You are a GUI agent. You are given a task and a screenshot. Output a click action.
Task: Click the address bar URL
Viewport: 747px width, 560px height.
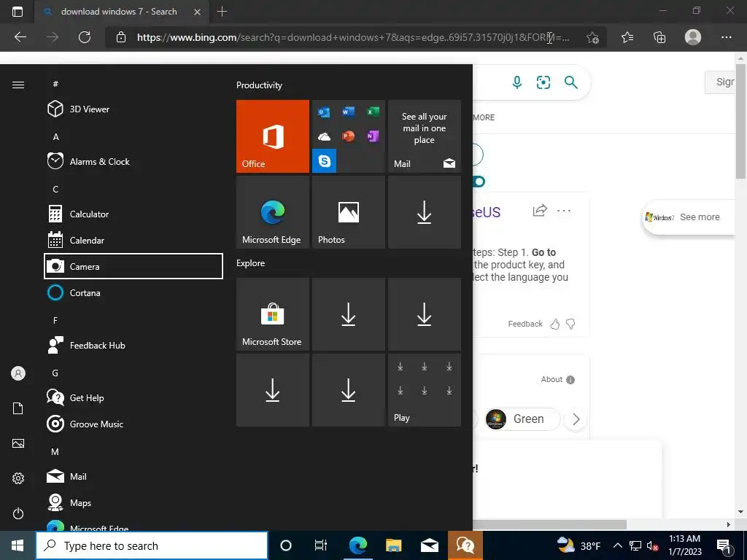coord(352,37)
